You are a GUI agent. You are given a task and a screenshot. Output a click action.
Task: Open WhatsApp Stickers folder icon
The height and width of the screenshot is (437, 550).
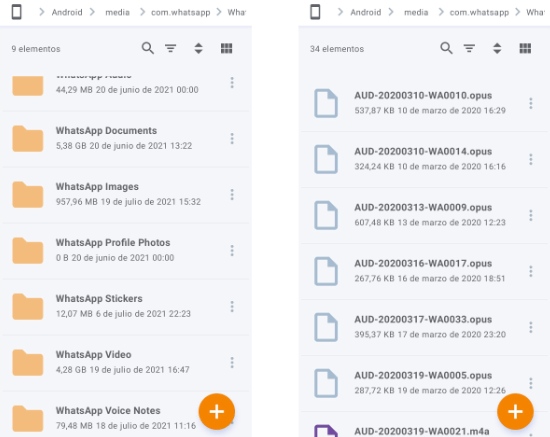pyautogui.click(x=28, y=307)
